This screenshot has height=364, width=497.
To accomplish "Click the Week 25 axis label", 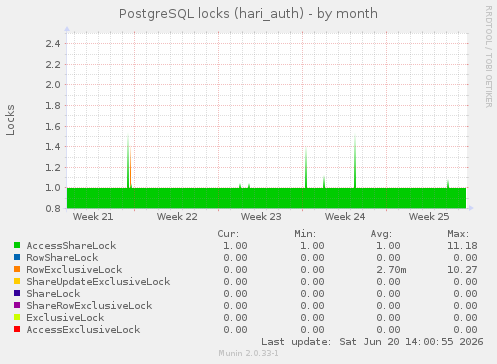I will click(429, 217).
